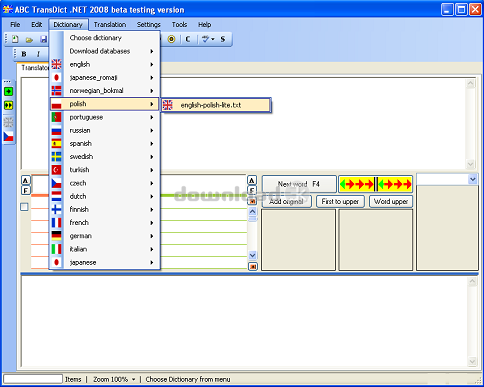The height and width of the screenshot is (387, 484).
Task: Click the yellow circle target toolbar icon
Action: 171,39
